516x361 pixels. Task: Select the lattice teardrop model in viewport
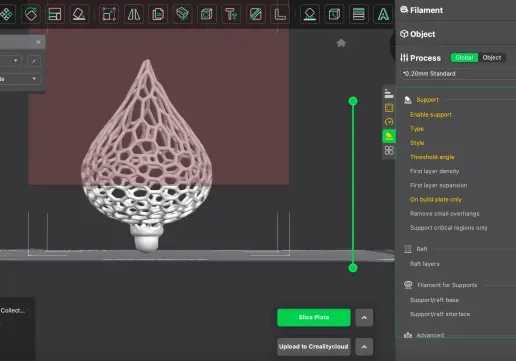click(147, 157)
